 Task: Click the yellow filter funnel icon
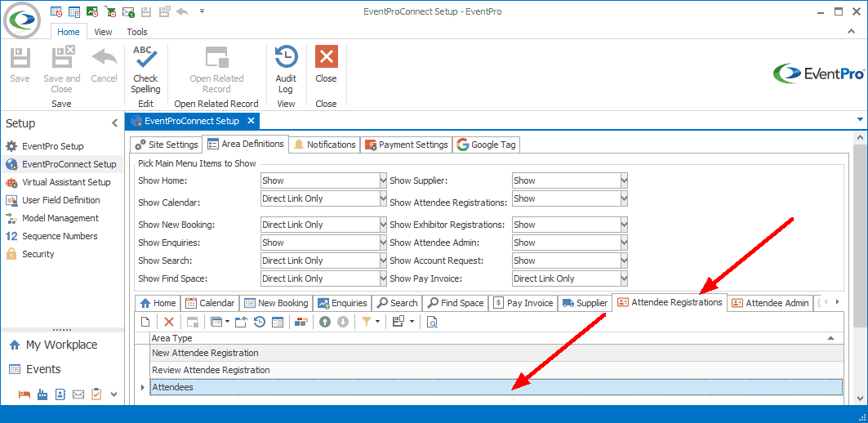[367, 322]
